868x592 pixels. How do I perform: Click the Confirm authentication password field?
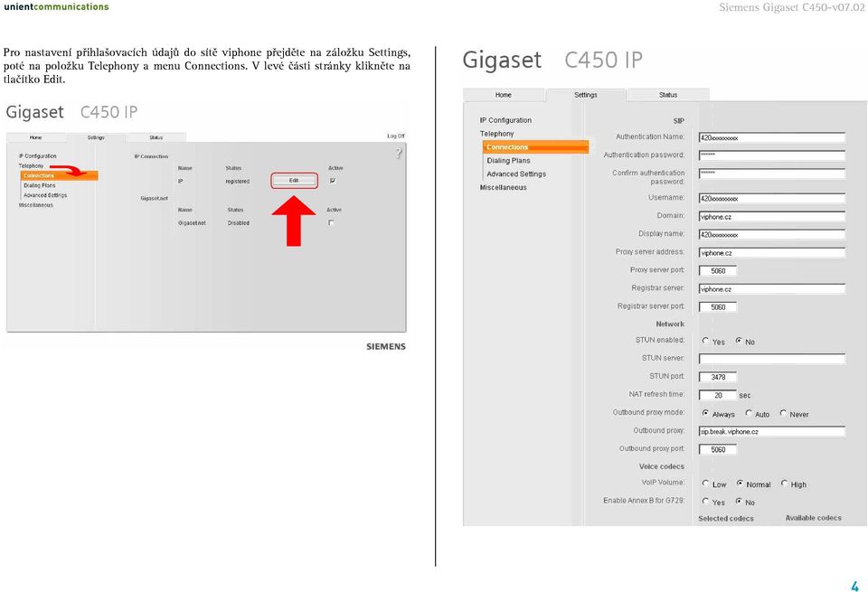click(x=771, y=174)
